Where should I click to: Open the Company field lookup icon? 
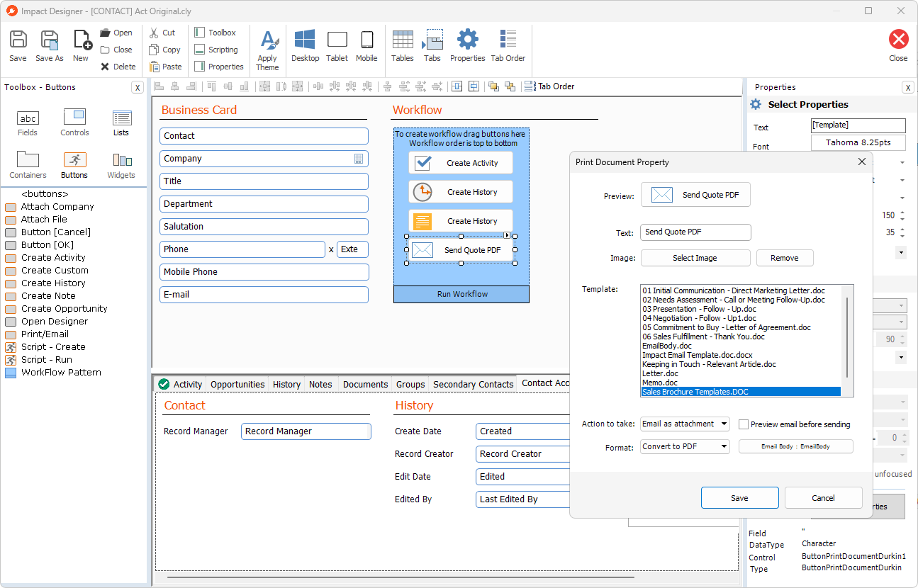click(x=359, y=159)
